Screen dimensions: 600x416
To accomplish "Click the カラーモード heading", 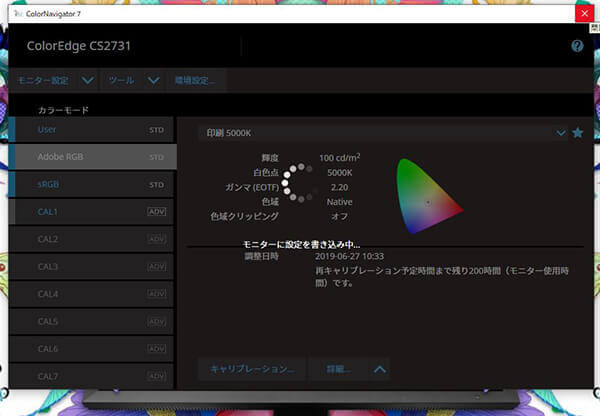I will click(x=63, y=110).
